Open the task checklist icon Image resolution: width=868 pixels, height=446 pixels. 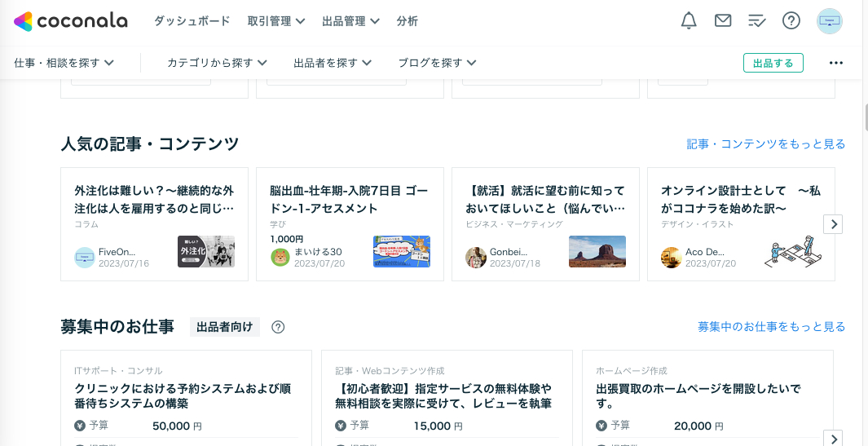tap(757, 21)
